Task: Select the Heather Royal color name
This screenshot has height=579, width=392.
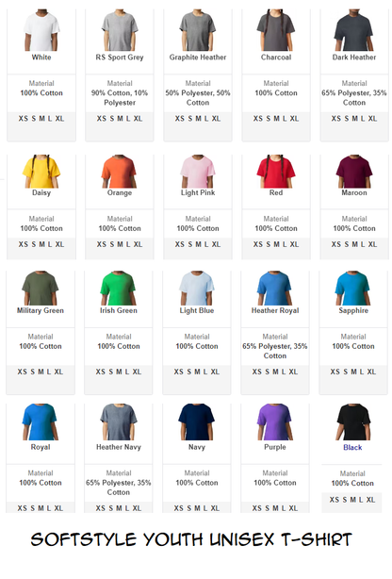Action: 275,310
